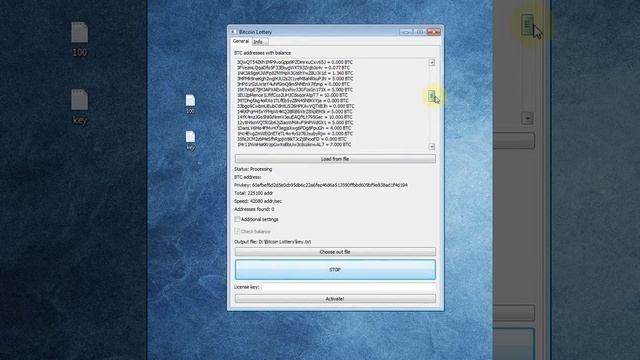640x360 pixels.
Task: Select the address row with 1.360 BTC
Action: (295, 73)
